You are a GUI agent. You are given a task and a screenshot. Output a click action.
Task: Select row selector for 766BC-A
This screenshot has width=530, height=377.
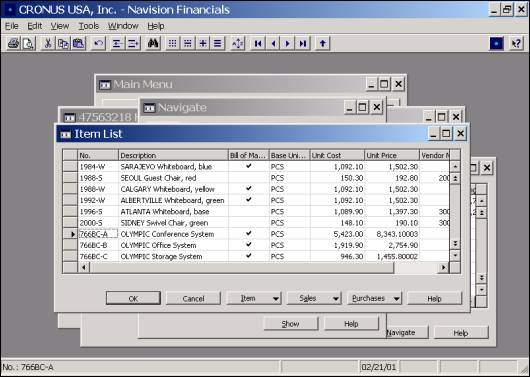(70, 234)
